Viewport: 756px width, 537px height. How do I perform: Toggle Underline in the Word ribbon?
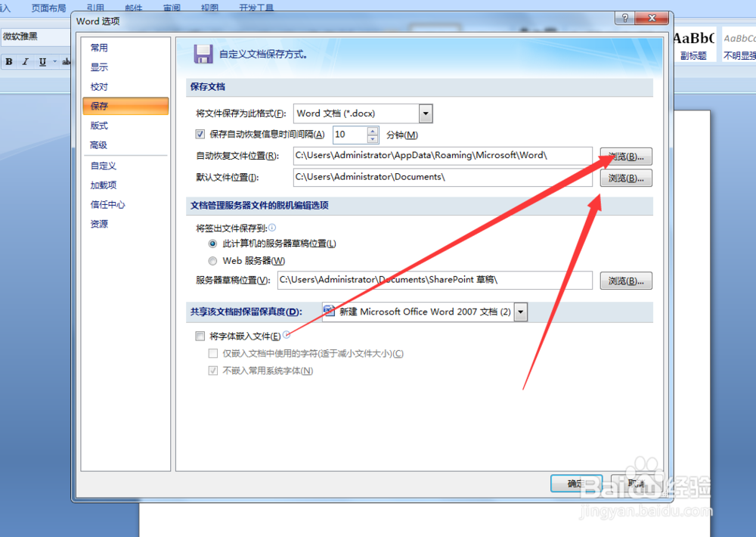pos(42,62)
